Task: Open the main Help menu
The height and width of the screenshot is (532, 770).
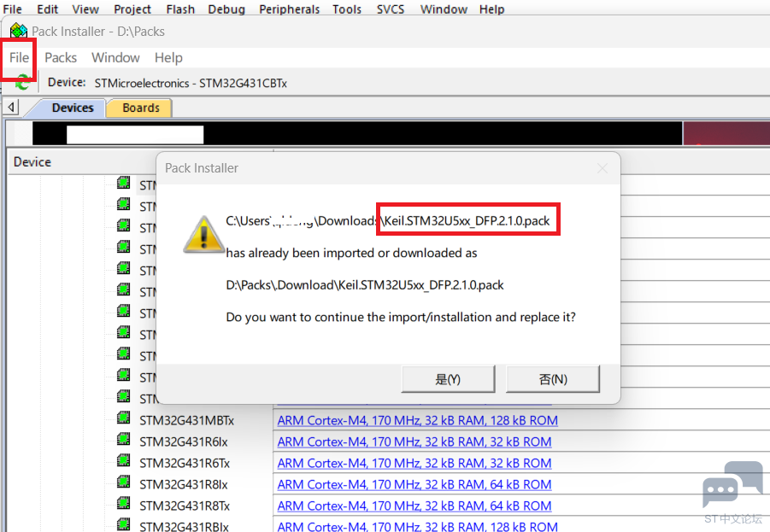Action: coord(491,9)
